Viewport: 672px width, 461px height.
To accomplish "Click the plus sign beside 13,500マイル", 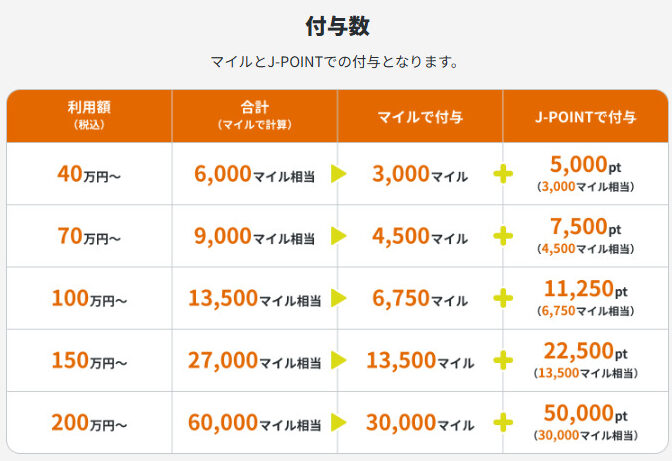I will [x=504, y=360].
